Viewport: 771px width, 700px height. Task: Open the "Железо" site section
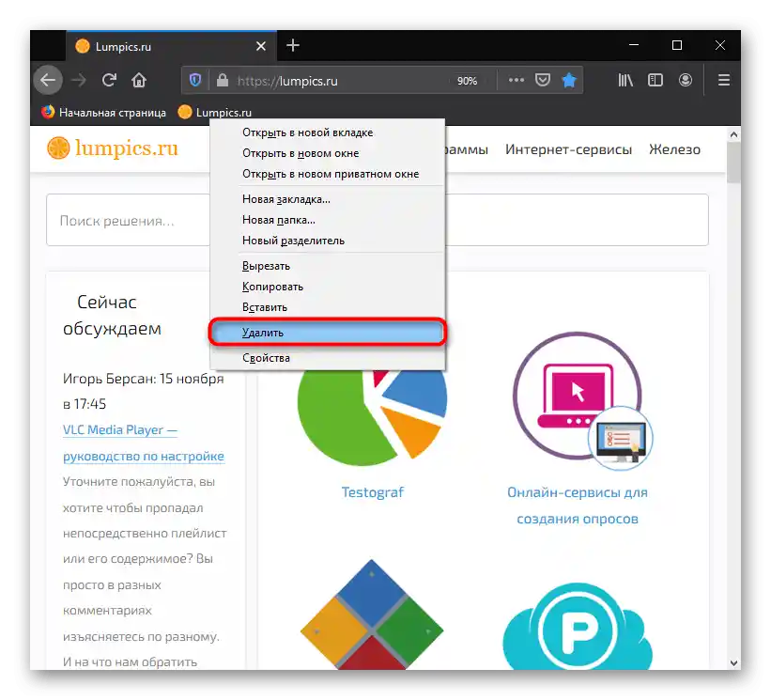674,148
